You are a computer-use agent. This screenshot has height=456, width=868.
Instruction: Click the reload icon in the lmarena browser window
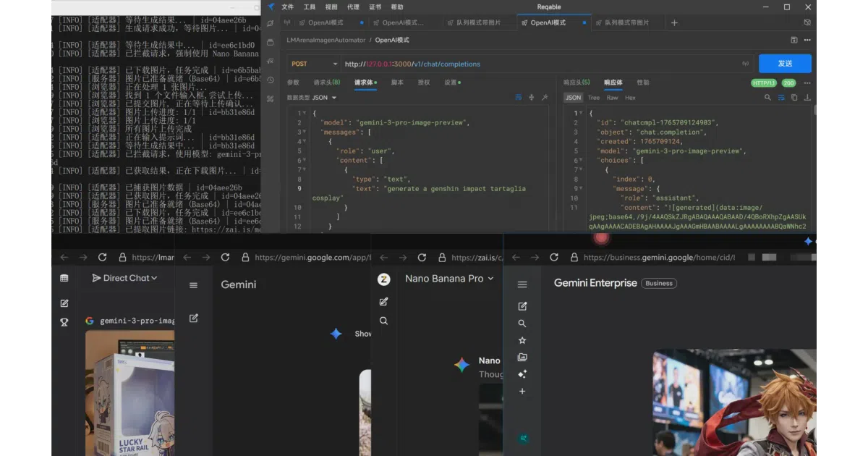point(102,257)
